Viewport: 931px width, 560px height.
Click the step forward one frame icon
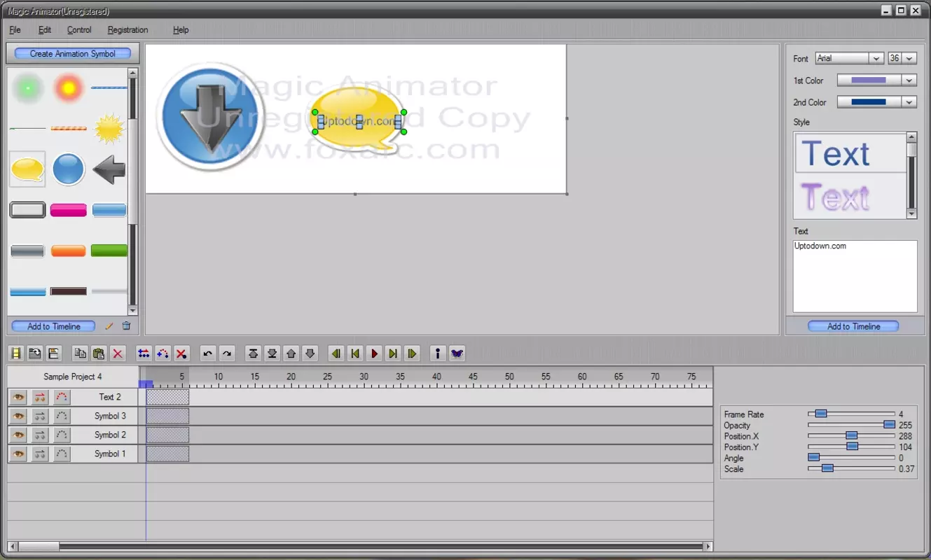pyautogui.click(x=412, y=353)
